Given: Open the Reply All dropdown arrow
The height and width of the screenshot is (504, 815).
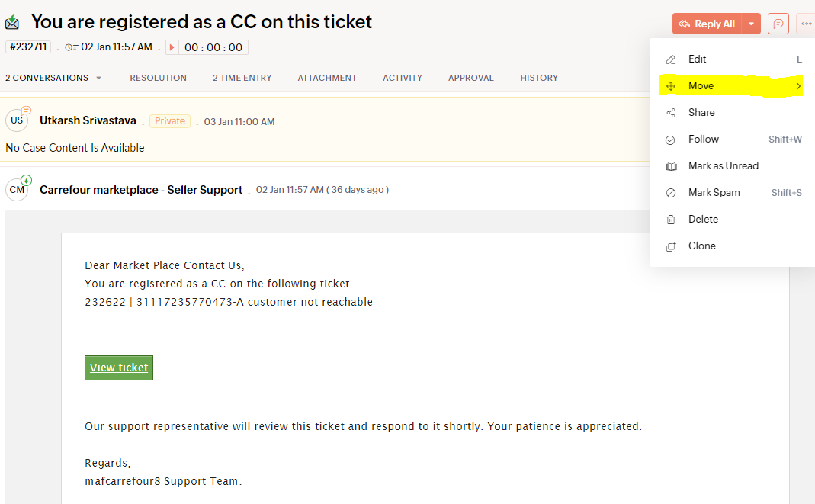Looking at the screenshot, I should pos(751,24).
